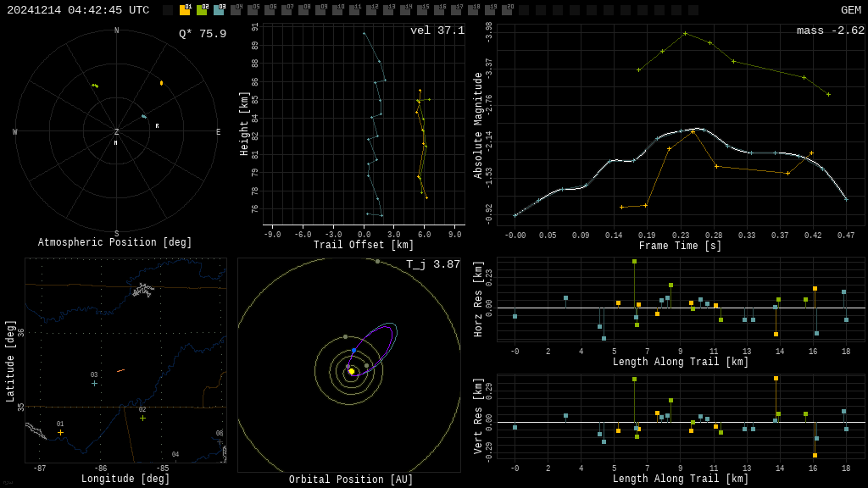This screenshot has width=868, height=488.
Task: Click the red meteor track on map
Action: point(120,370)
